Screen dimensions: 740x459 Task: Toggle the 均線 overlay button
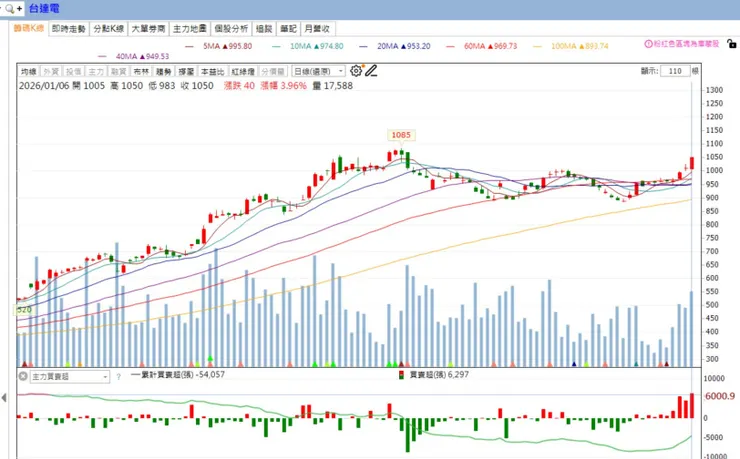(29, 71)
